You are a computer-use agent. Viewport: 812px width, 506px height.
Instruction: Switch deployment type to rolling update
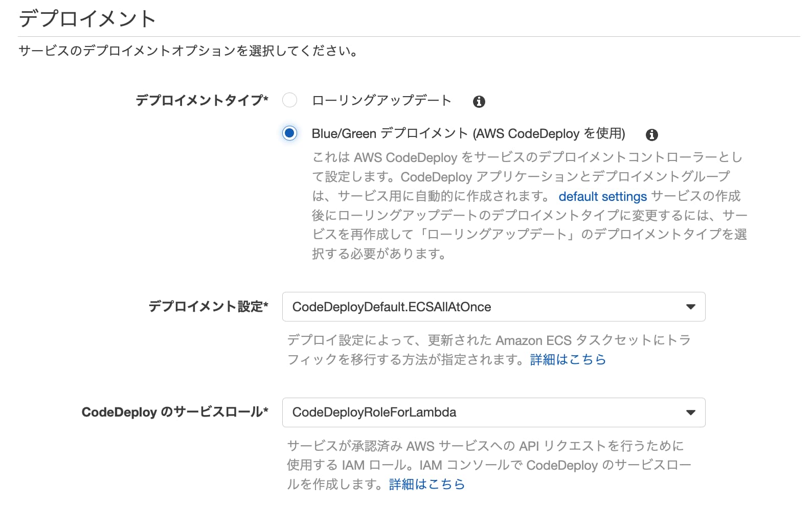click(x=290, y=101)
